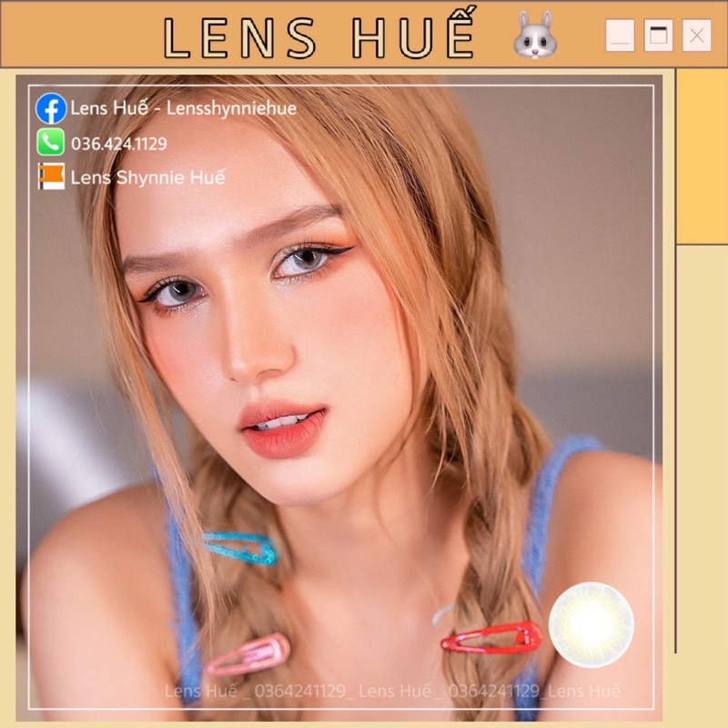Select the orange flag icon
This screenshot has width=728, height=728.
click(x=51, y=177)
